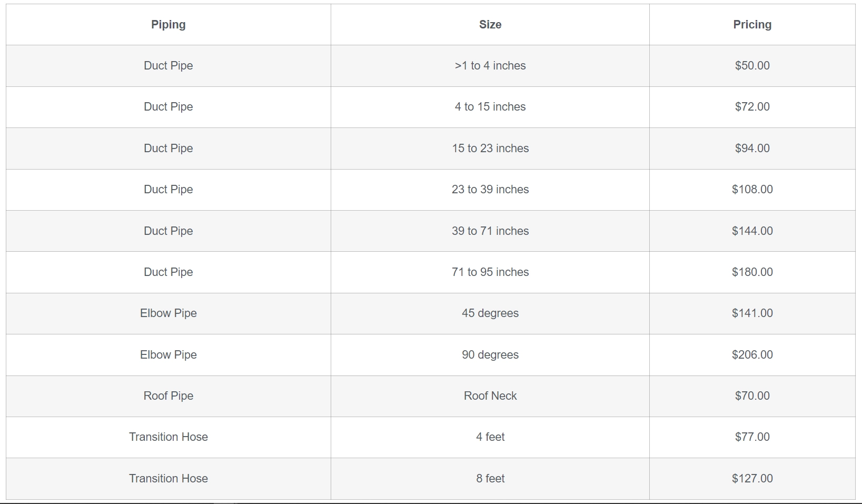The image size is (862, 504).
Task: Select the $127.00 price cell
Action: pyautogui.click(x=752, y=479)
